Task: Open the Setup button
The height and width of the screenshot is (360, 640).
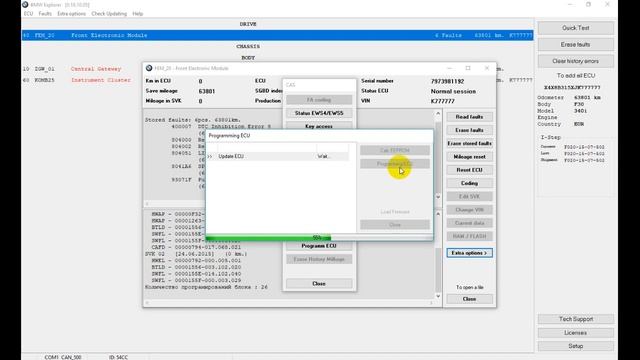Action: pos(576,346)
